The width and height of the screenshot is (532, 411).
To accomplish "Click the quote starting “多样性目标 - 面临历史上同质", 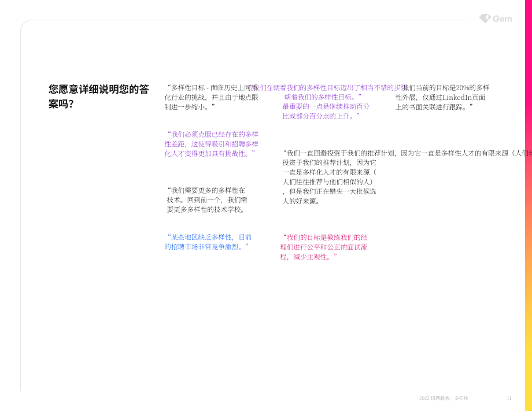I will [212, 97].
